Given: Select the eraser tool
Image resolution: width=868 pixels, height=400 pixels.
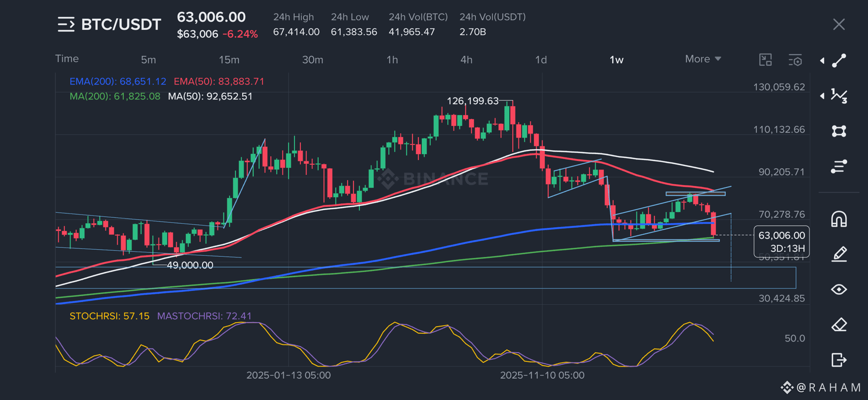Looking at the screenshot, I should [839, 325].
